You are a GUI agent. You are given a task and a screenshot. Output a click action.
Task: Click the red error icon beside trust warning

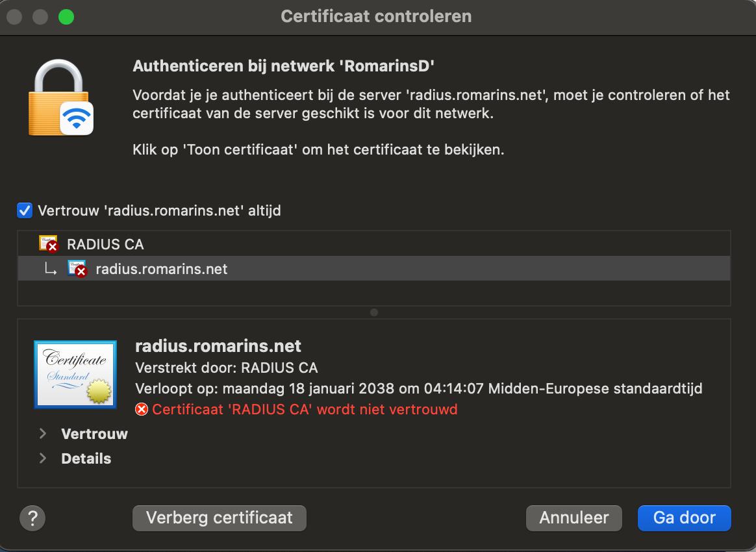(x=142, y=409)
